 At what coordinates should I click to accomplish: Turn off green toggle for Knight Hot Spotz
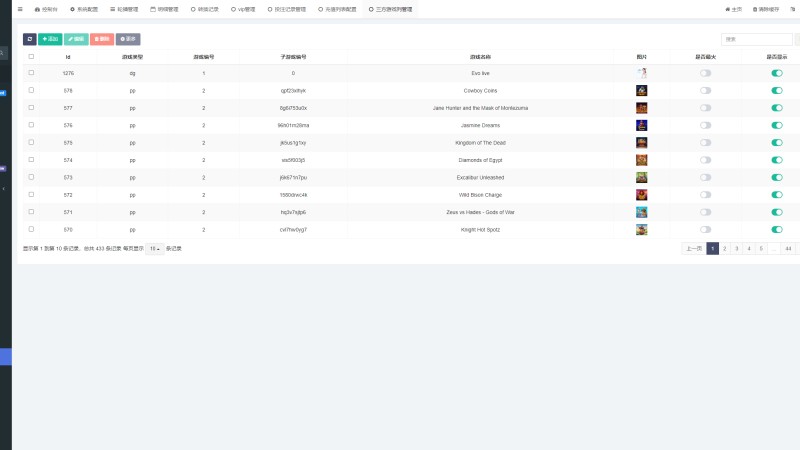(777, 229)
